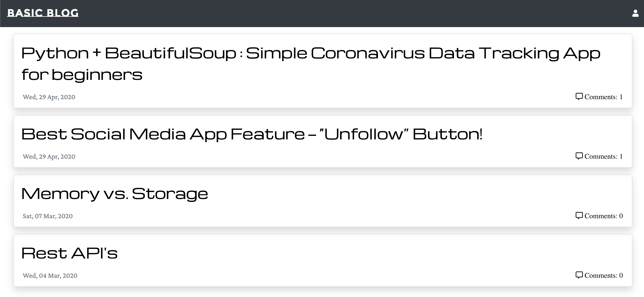644x297 pixels.
Task: Open the Python + BeautifulSoup Coronavirus post title
Action: pyautogui.click(x=311, y=64)
